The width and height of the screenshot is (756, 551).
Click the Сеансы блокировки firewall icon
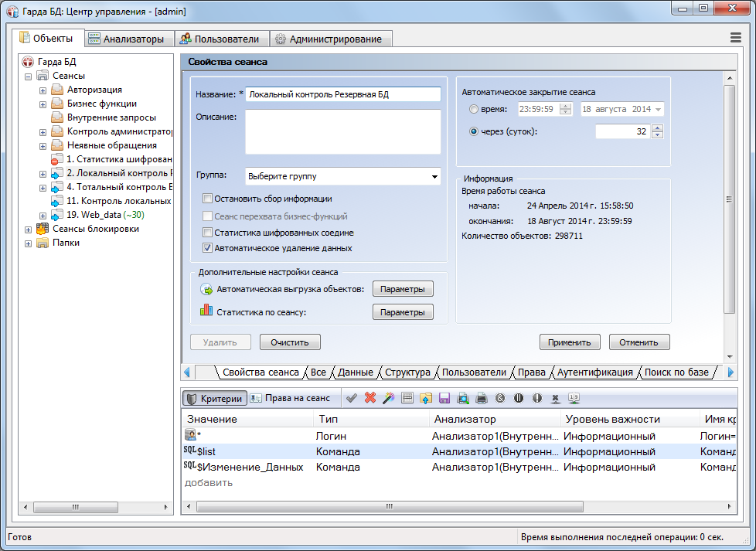(43, 229)
